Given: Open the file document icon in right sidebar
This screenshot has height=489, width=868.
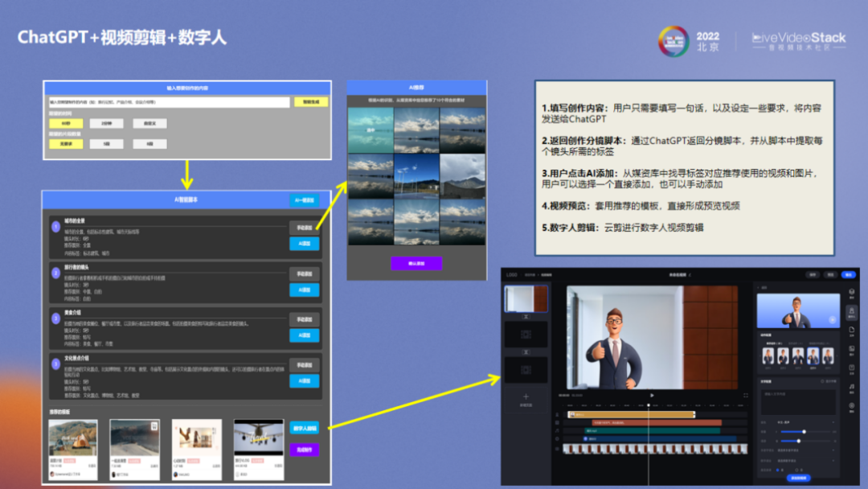Looking at the screenshot, I should (x=851, y=331).
